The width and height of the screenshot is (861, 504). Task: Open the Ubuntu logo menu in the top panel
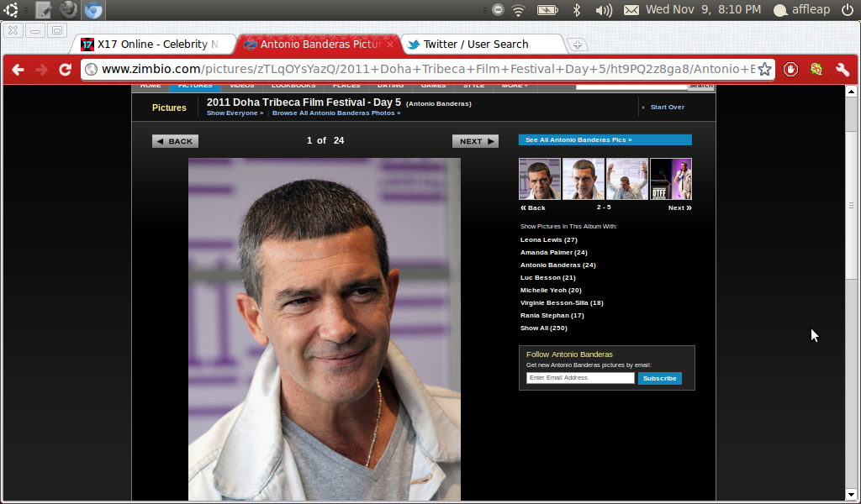tap(11, 10)
